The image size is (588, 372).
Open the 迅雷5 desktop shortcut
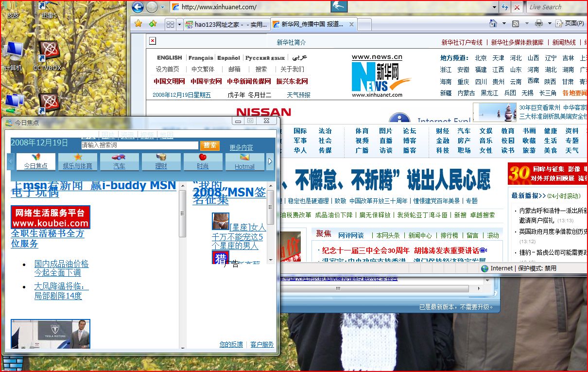49,10
